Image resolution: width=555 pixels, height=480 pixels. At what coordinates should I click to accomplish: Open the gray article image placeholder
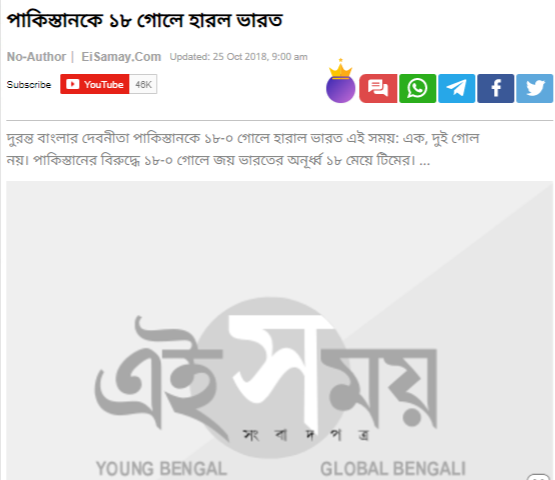pyautogui.click(x=280, y=331)
